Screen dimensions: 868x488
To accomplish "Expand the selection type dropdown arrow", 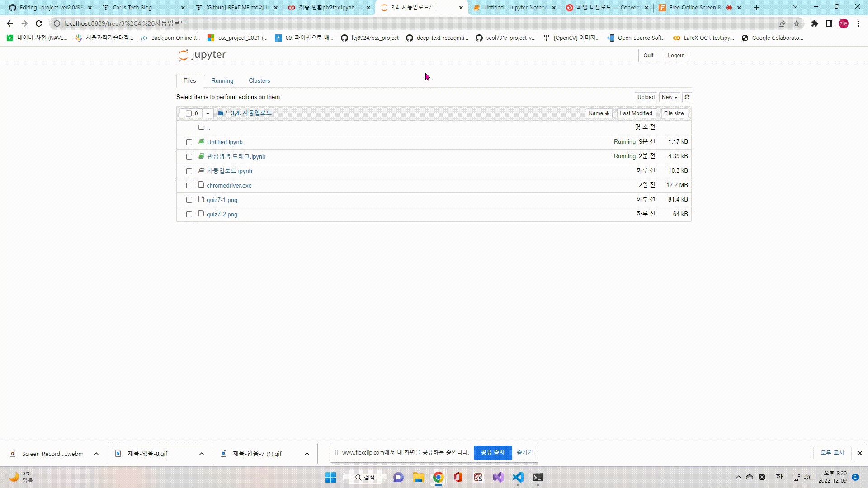I will pos(208,113).
